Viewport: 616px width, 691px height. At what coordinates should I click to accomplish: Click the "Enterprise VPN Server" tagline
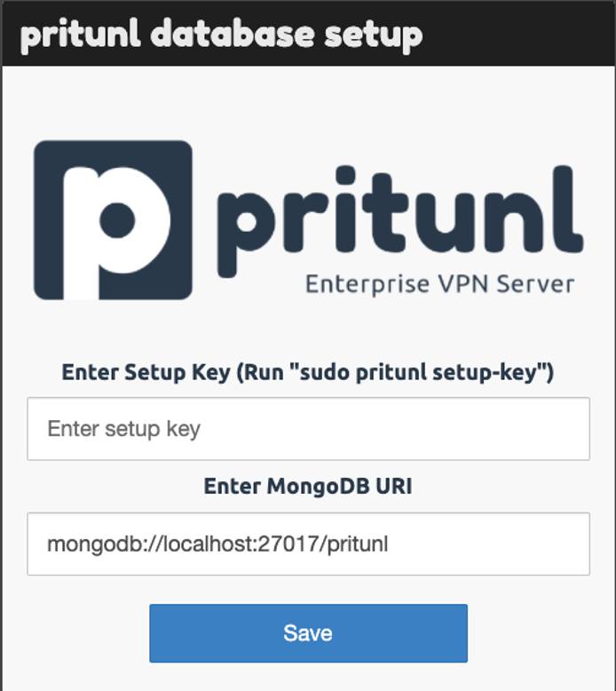tap(439, 284)
